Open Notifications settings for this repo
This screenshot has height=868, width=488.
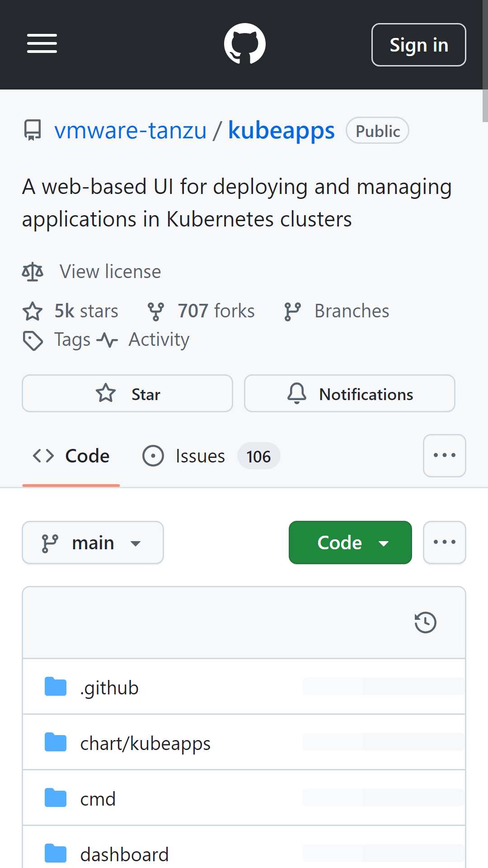tap(350, 393)
